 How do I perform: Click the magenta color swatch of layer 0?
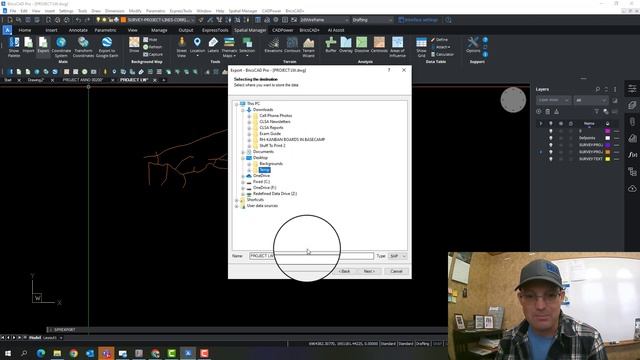(607, 131)
